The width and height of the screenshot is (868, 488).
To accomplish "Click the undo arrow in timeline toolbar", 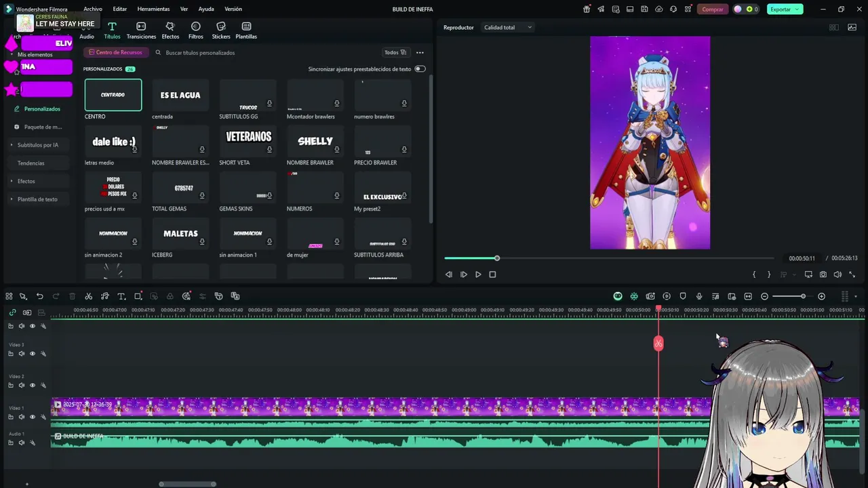I will (x=39, y=296).
